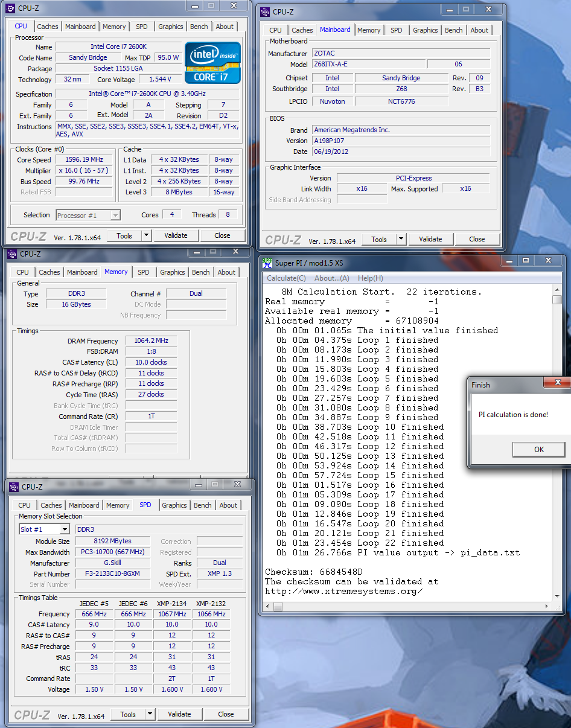Click the Multiplier x 16.0 value
This screenshot has height=728, width=571.
coord(85,171)
